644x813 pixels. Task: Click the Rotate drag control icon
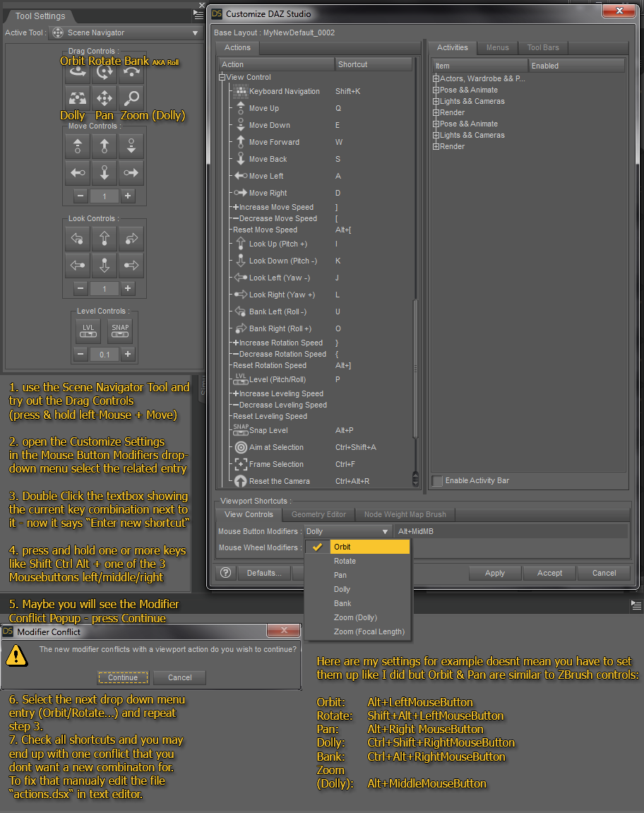click(x=105, y=73)
